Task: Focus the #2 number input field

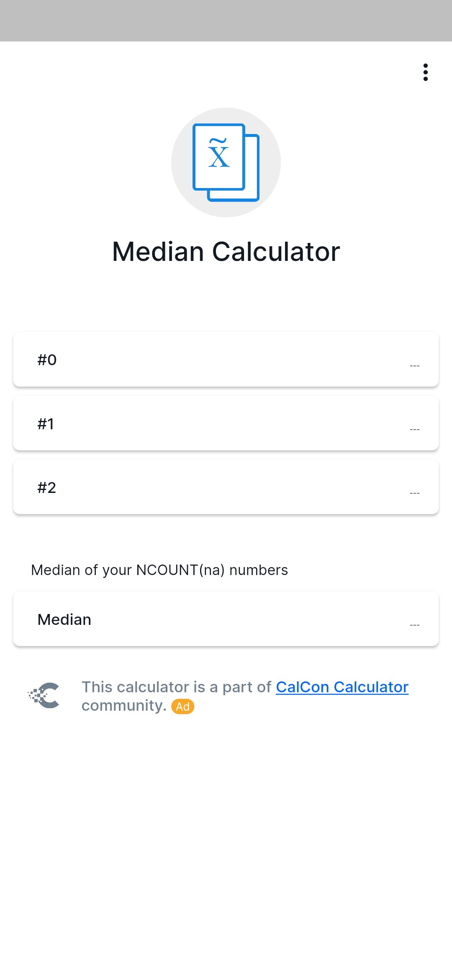Action: pyautogui.click(x=226, y=487)
